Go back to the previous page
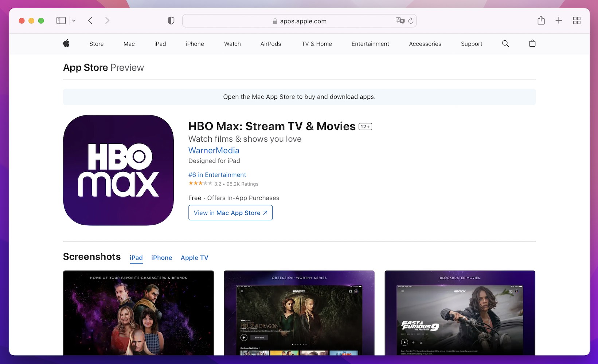 click(x=90, y=21)
